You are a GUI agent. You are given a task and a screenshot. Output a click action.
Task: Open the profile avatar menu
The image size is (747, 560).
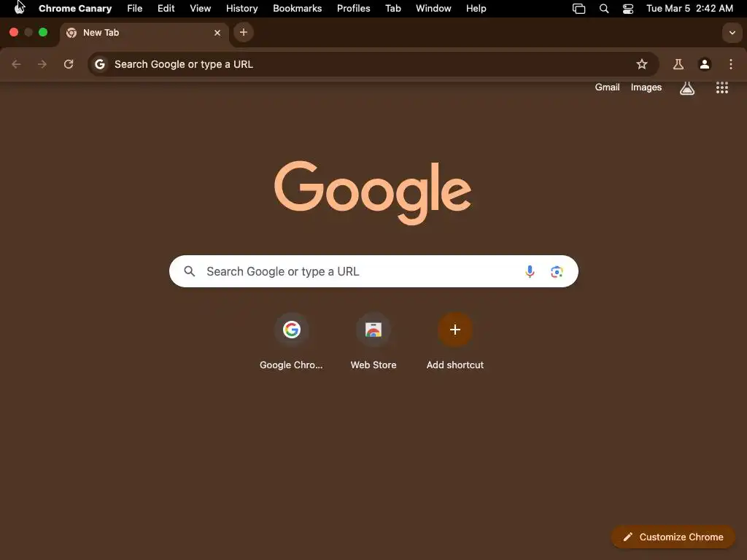click(705, 64)
